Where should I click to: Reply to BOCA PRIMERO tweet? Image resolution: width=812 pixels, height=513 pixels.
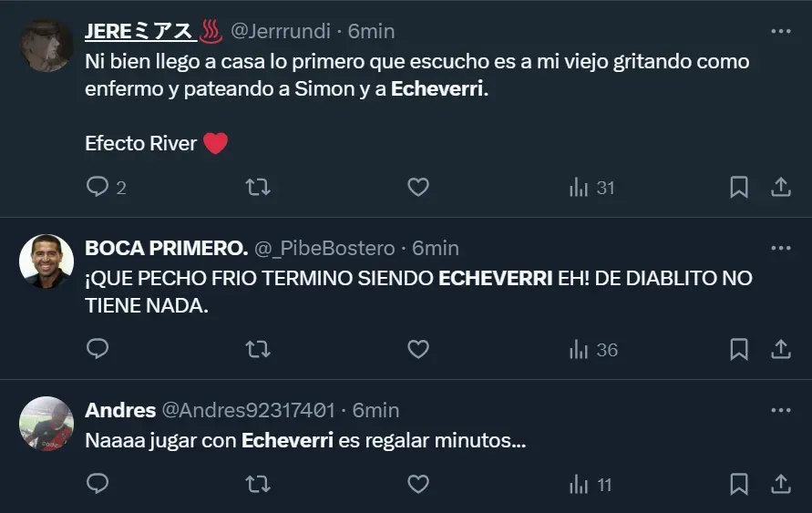(x=98, y=349)
